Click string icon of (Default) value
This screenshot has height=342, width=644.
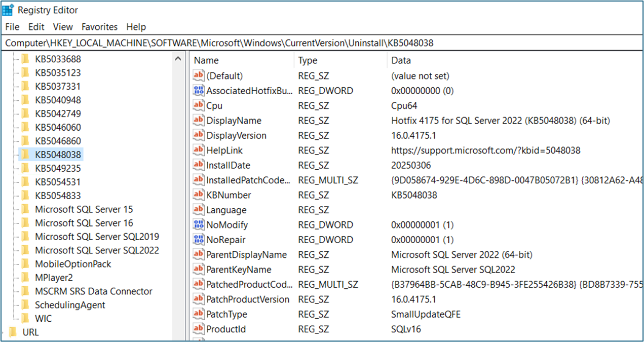click(199, 76)
